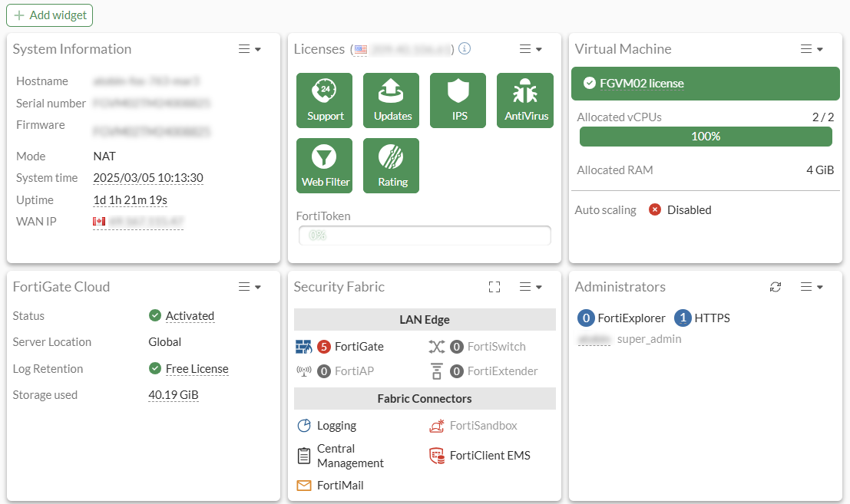Select the Rating license tile
This screenshot has width=850, height=504.
tap(391, 166)
